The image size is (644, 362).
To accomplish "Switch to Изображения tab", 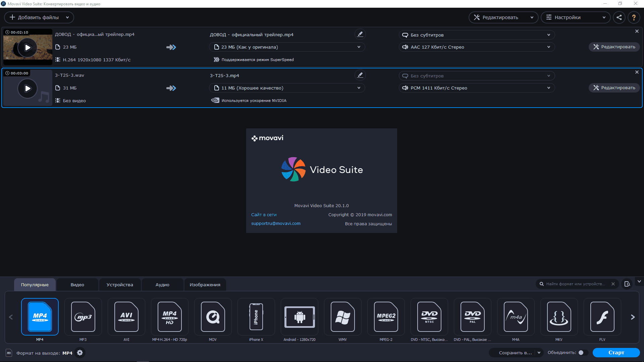I will click(x=205, y=285).
